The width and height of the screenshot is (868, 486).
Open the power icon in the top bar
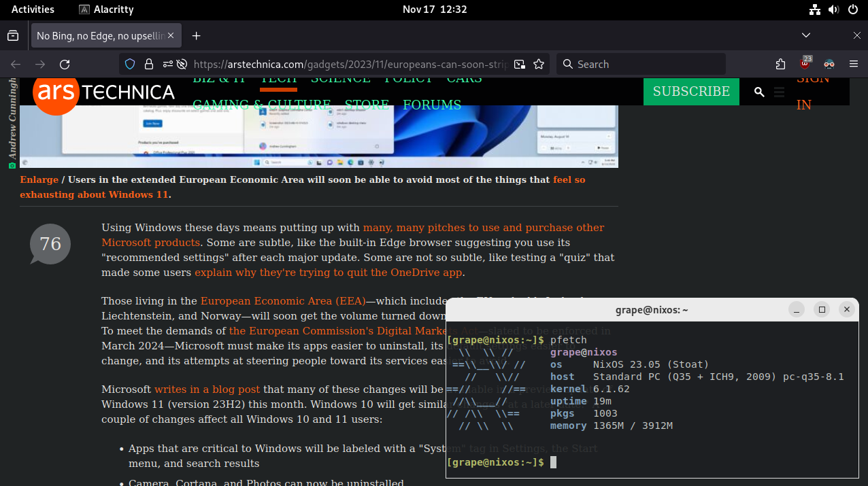point(853,10)
